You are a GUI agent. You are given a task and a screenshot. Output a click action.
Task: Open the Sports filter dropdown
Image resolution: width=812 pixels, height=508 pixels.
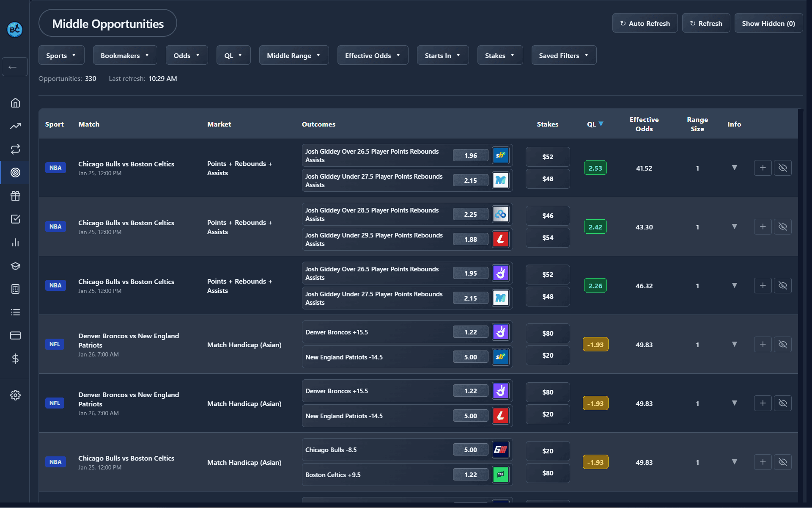point(61,55)
